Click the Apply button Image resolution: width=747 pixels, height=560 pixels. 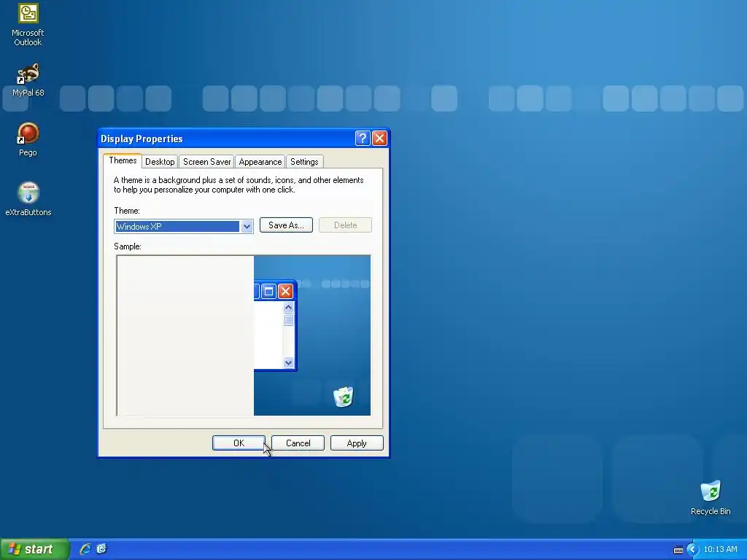(357, 443)
